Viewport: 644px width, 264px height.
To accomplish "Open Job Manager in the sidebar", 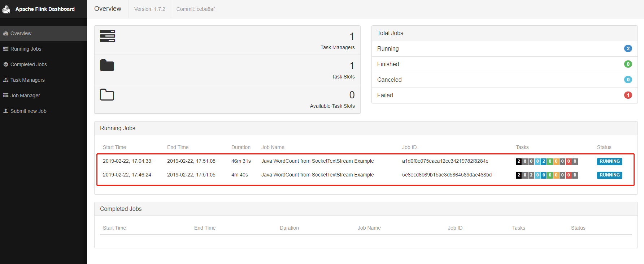I will pos(43,95).
